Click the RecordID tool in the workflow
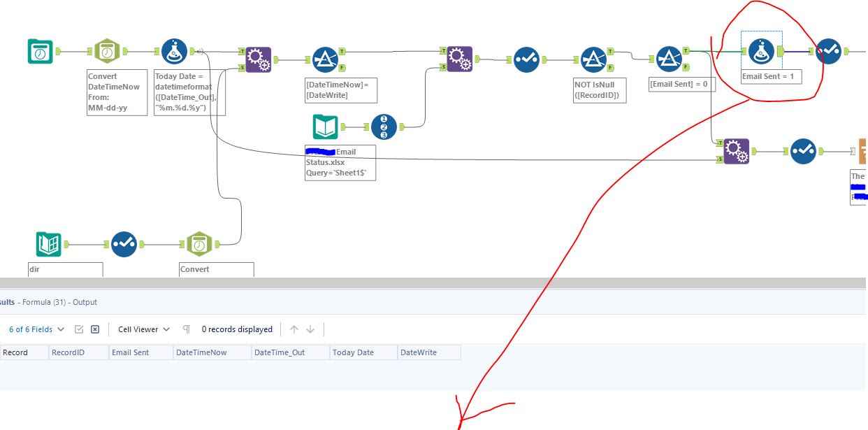 click(x=384, y=127)
